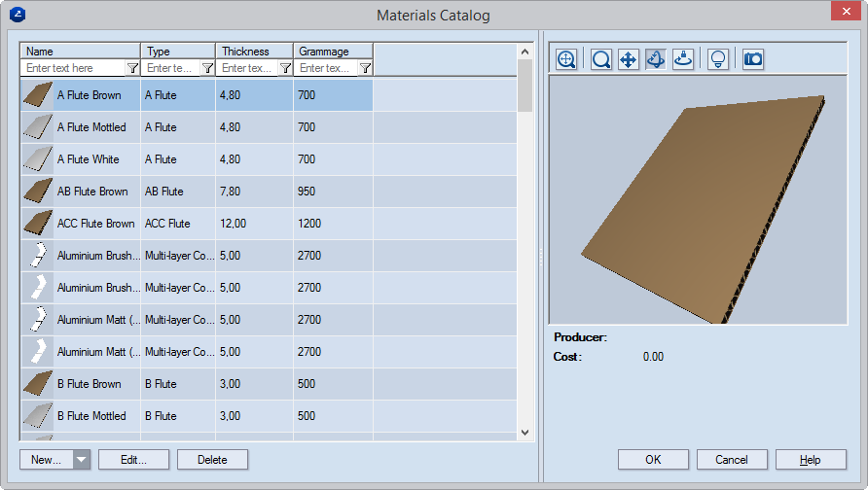Open the Name column filter icon
The image size is (868, 490).
click(132, 68)
